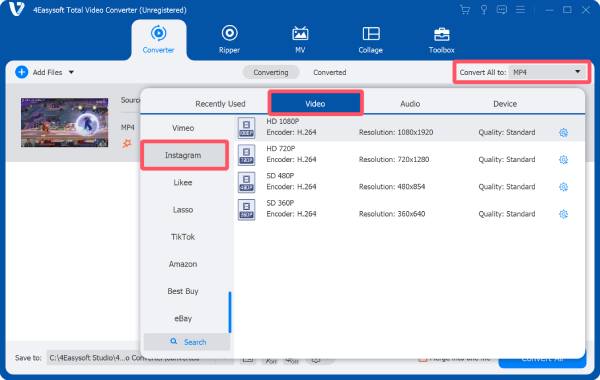Screen dimensions: 600x380
Task: Click the key register icon
Action: point(484,10)
